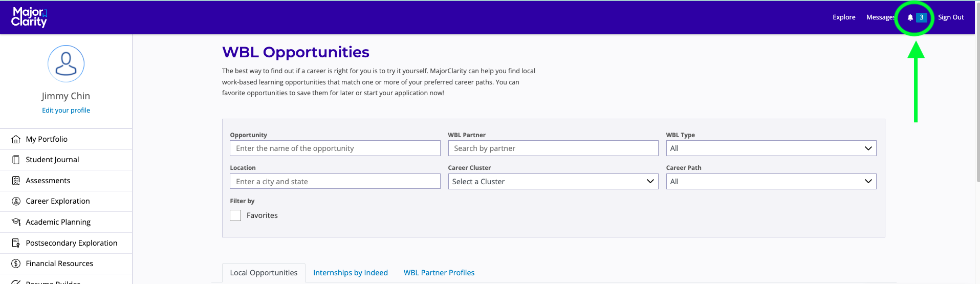Expand the Career Path dropdown

[x=771, y=182]
